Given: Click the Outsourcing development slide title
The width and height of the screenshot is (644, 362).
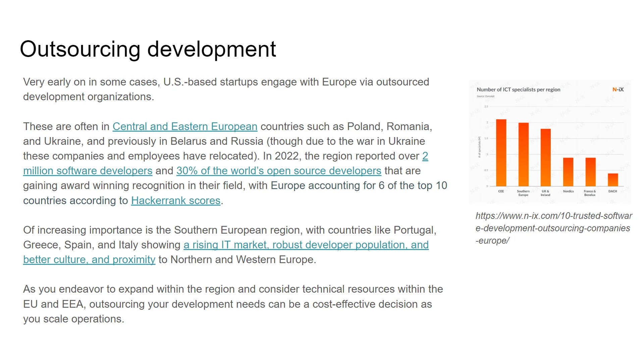Looking at the screenshot, I should click(148, 49).
